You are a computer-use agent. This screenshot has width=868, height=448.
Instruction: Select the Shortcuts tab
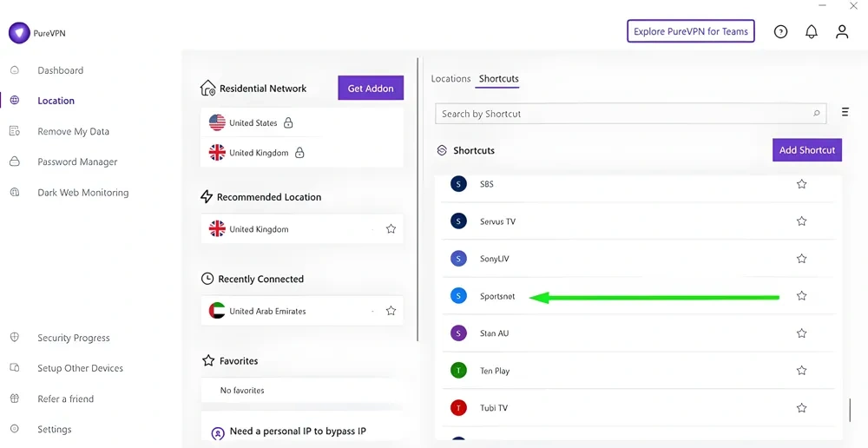[499, 79]
